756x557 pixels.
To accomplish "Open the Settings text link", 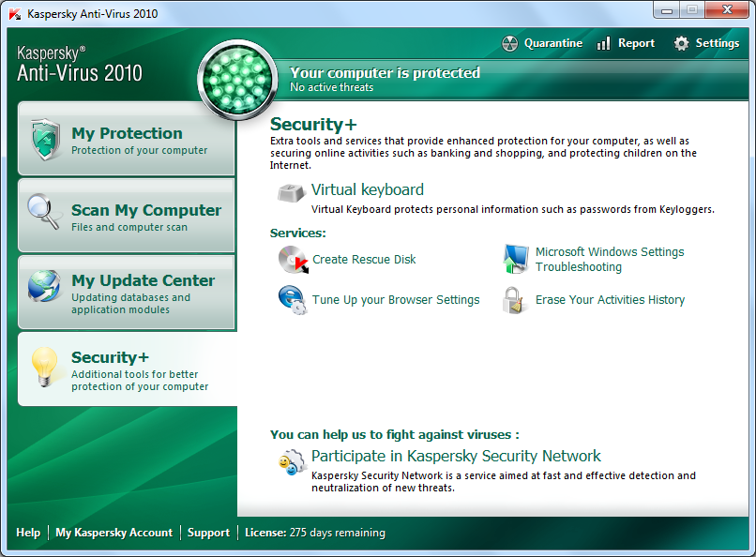I will [717, 43].
